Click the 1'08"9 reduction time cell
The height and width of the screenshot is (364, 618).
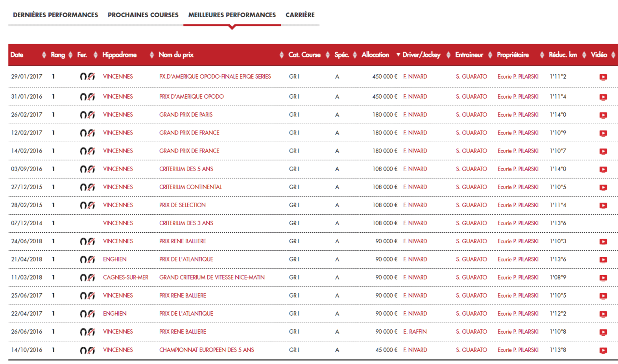[558, 278]
